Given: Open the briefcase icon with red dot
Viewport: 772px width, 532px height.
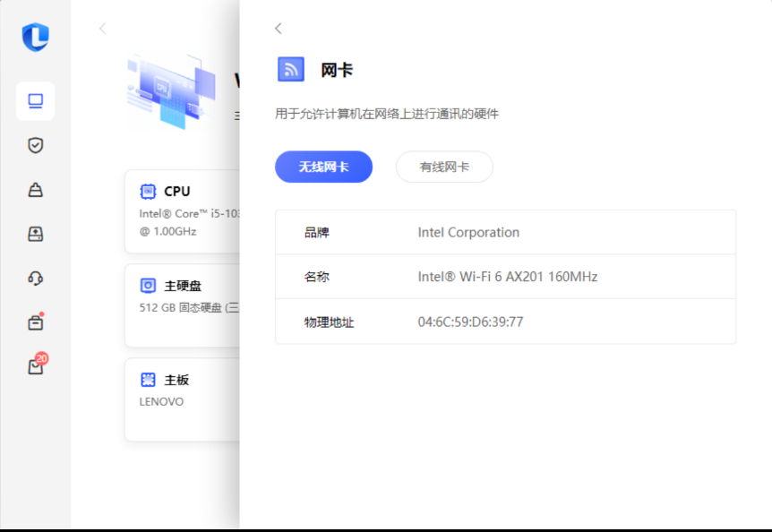Looking at the screenshot, I should (x=36, y=322).
